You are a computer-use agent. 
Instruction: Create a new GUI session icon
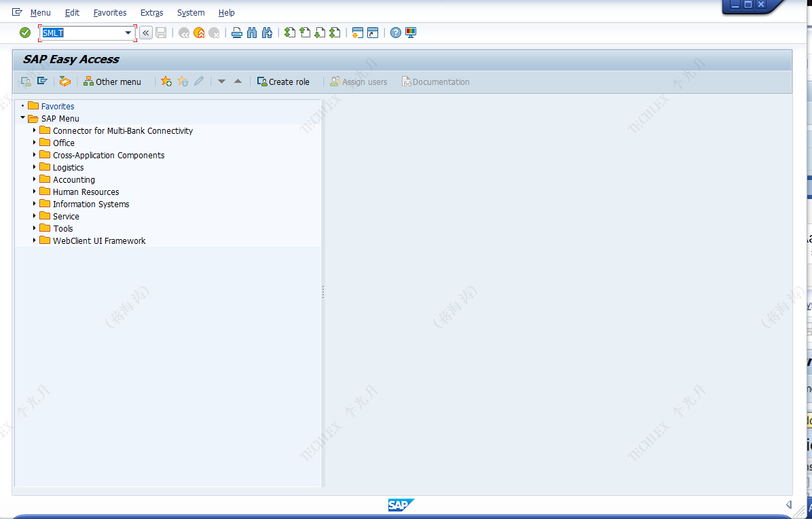point(357,33)
